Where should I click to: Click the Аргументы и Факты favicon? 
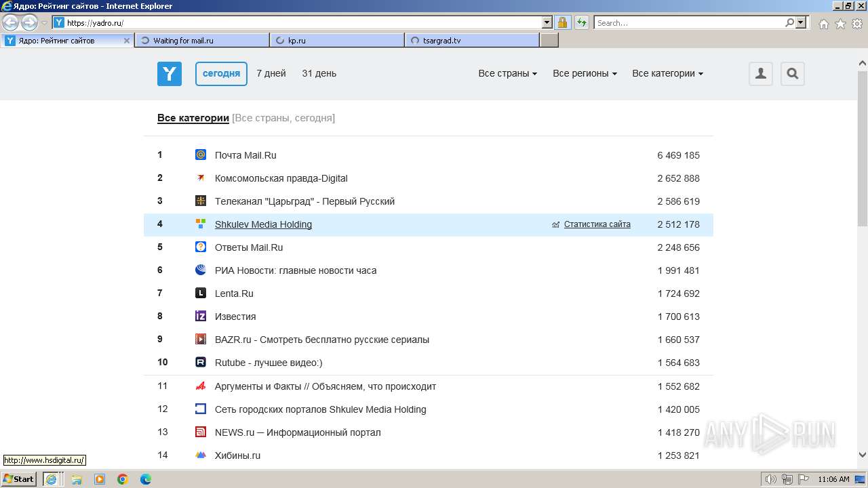click(201, 386)
